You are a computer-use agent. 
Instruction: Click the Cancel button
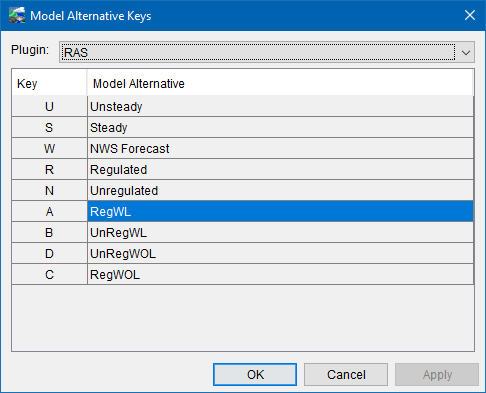point(346,375)
